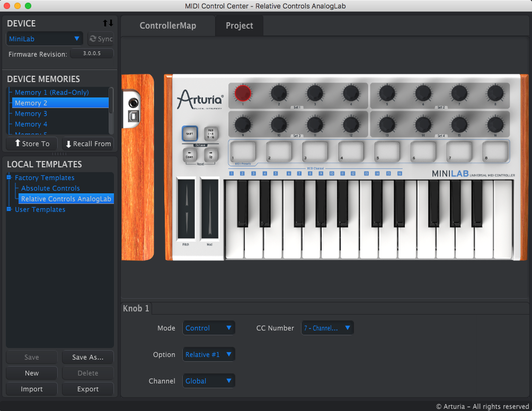Open the CC Number dropdown

[327, 328]
